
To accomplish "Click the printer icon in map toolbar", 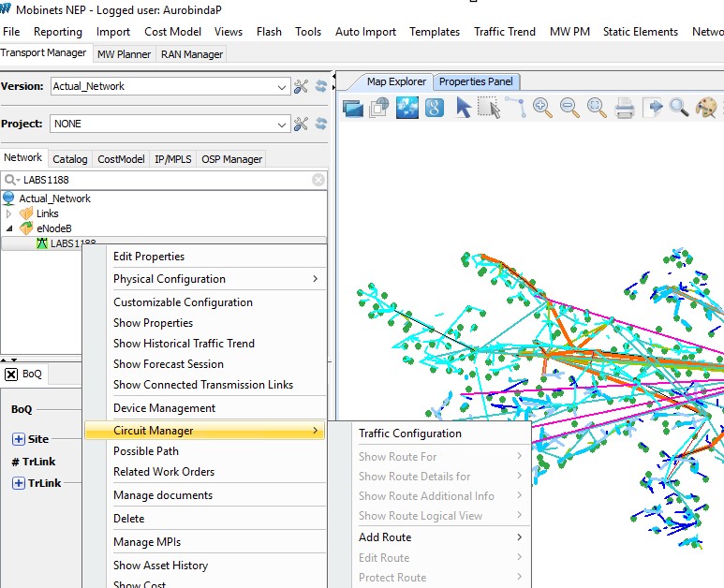I will [x=625, y=108].
